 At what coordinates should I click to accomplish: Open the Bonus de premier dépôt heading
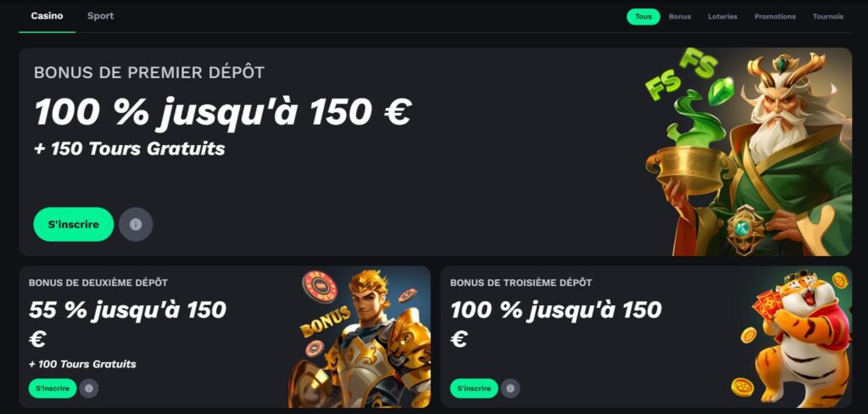(149, 73)
